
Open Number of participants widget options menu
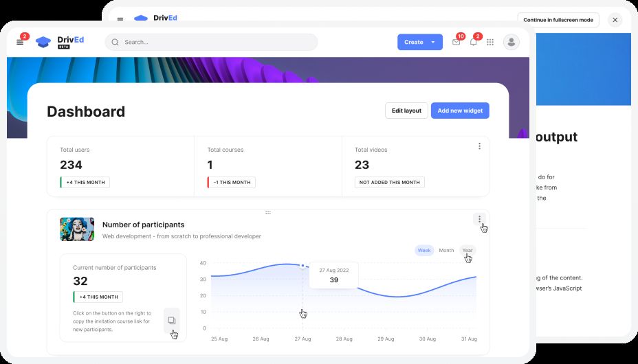point(479,219)
